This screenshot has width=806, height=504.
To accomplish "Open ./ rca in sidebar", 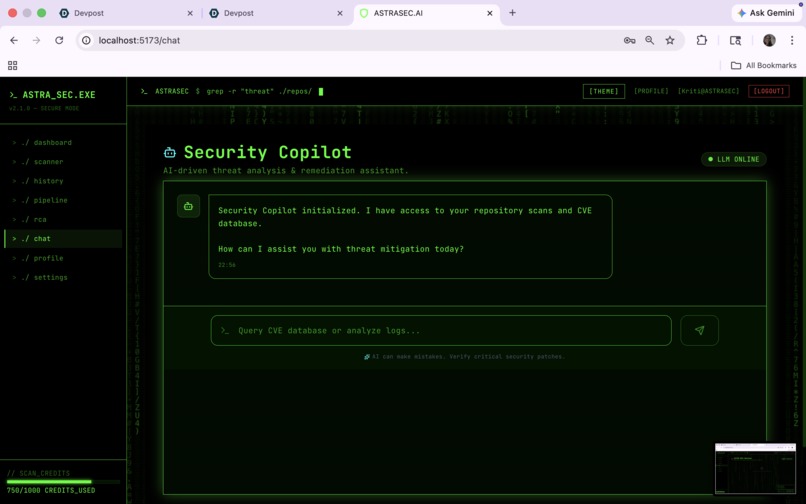I will tap(63, 220).
